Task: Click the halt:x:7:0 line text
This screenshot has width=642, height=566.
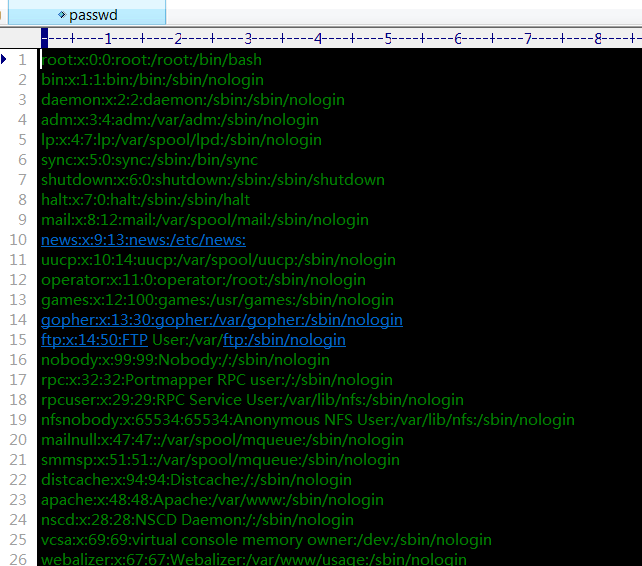Action: (145, 200)
